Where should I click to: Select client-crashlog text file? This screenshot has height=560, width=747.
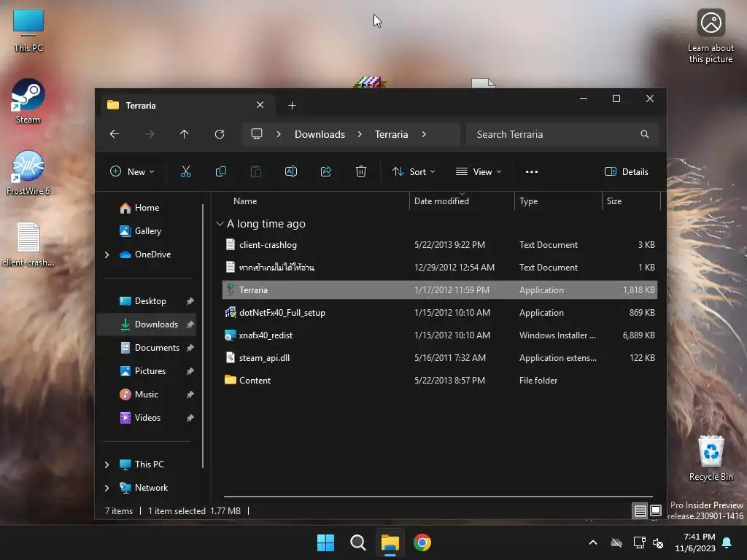[x=440, y=245]
